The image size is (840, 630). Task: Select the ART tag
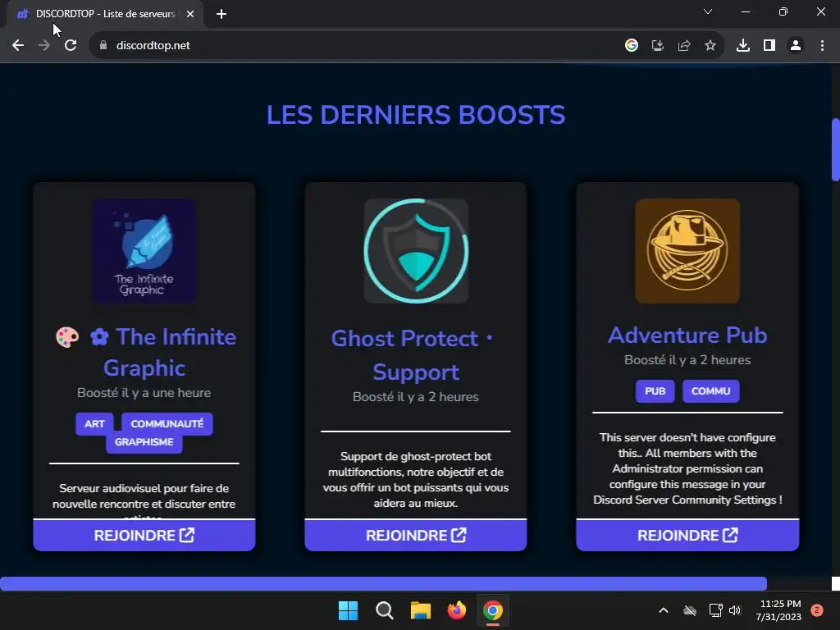[x=94, y=424]
